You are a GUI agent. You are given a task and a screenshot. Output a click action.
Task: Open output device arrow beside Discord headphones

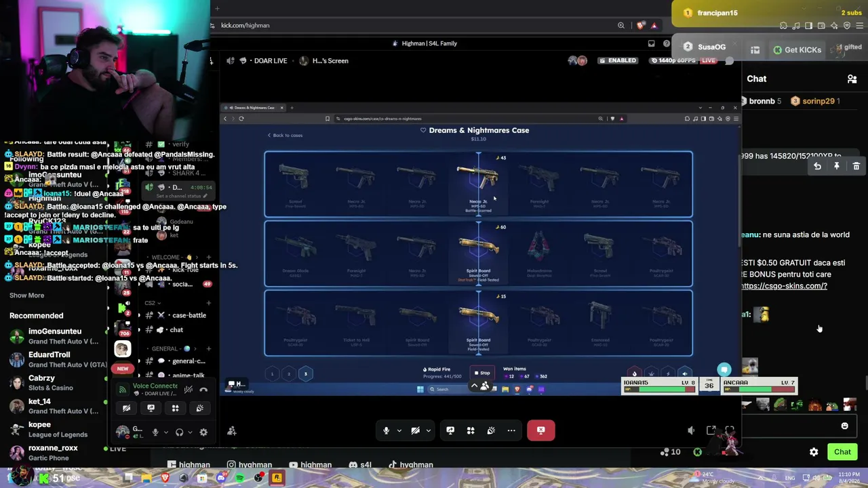[190, 432]
